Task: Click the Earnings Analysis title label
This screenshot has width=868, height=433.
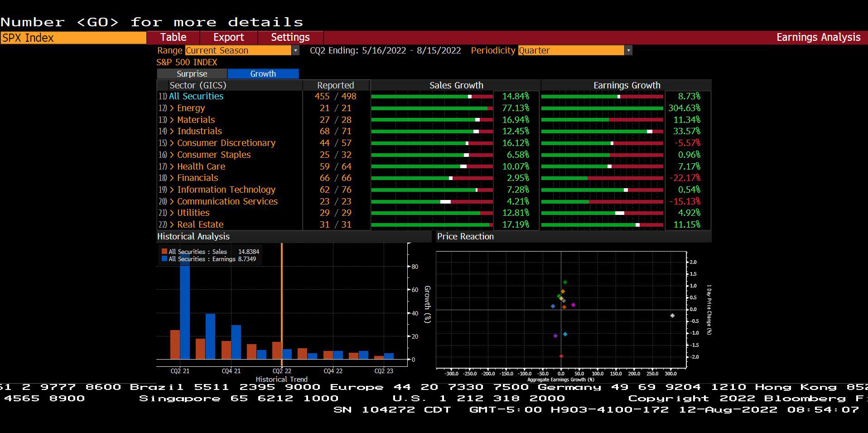Action: [x=818, y=37]
